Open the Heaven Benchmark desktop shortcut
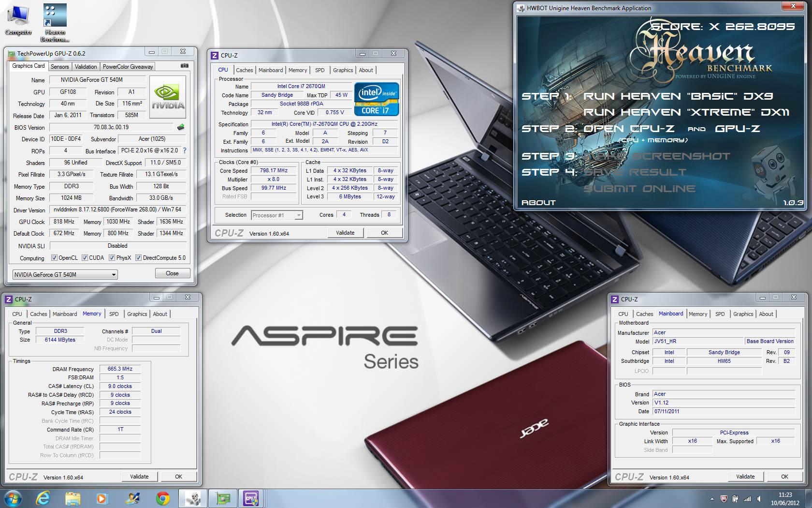Image resolution: width=812 pixels, height=508 pixels. pyautogui.click(x=55, y=22)
